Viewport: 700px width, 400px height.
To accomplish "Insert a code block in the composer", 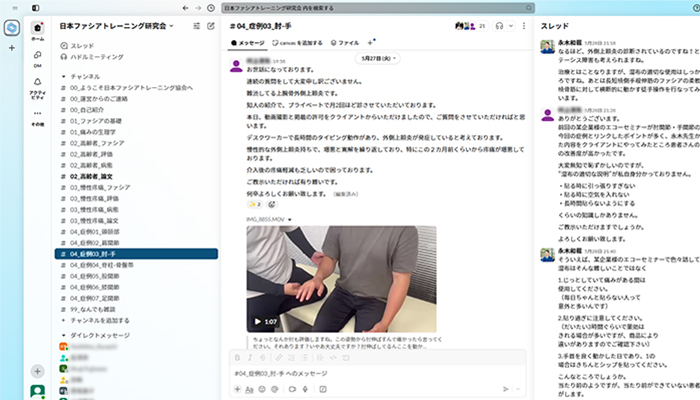I will pos(346,358).
